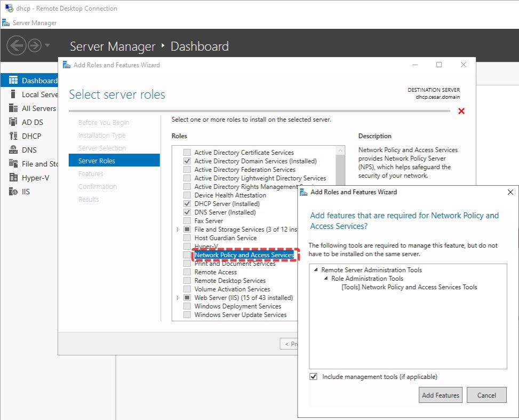
Task: Click the AD DS sidebar icon
Action: (13, 122)
